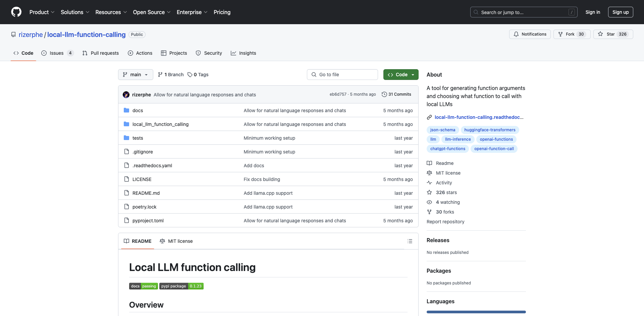Select the MIT license tab in README panel

tap(176, 241)
